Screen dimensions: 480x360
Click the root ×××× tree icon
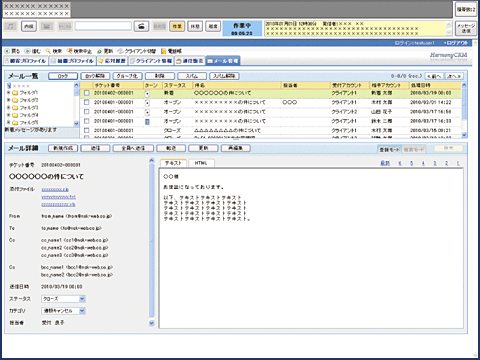coord(9,86)
